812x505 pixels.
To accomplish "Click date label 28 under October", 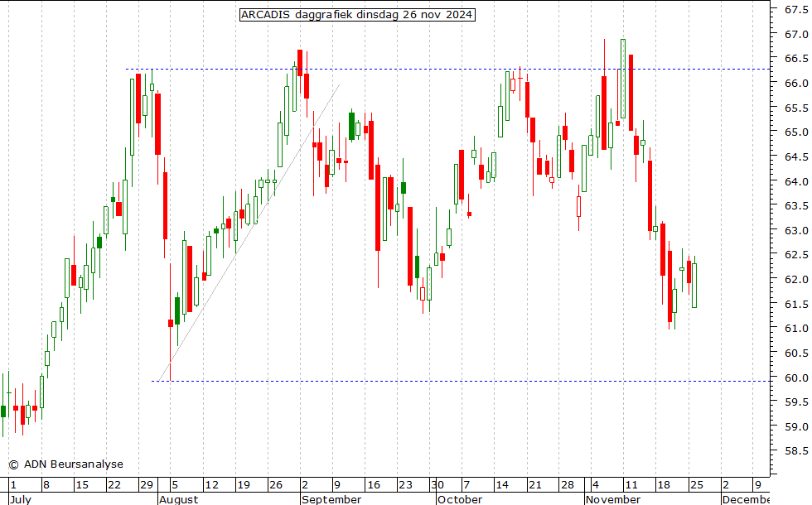I will click(567, 485).
